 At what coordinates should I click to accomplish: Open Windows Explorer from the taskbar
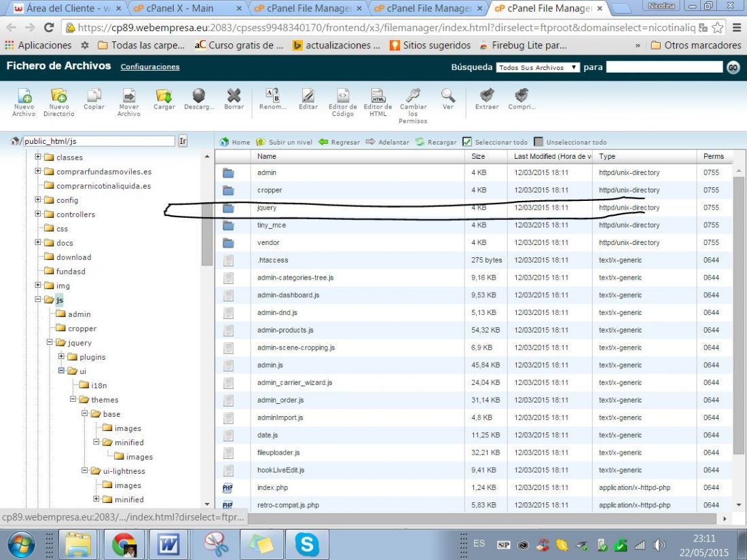click(x=78, y=544)
